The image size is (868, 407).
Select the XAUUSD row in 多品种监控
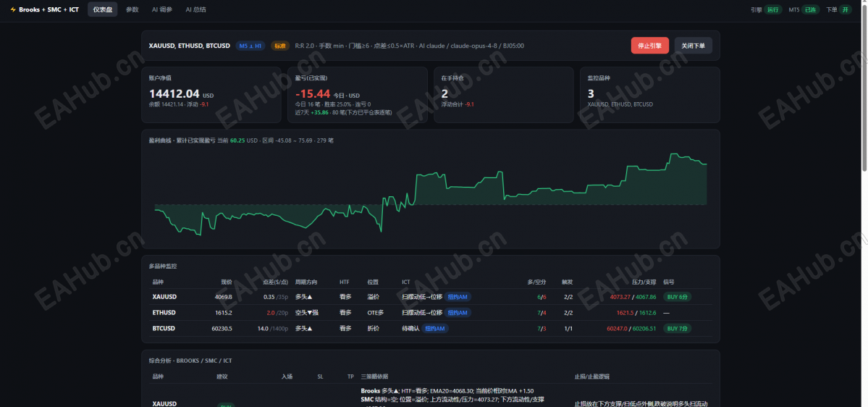[431, 297]
